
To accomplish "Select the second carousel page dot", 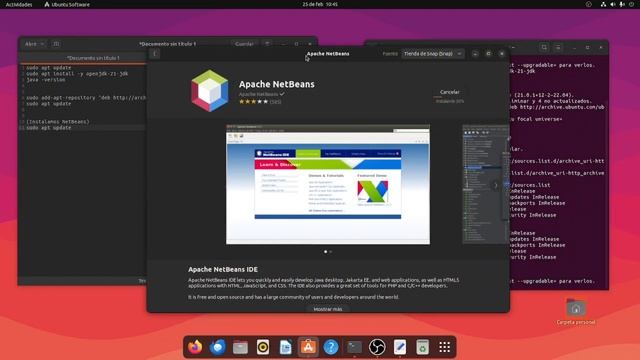I will tap(331, 252).
